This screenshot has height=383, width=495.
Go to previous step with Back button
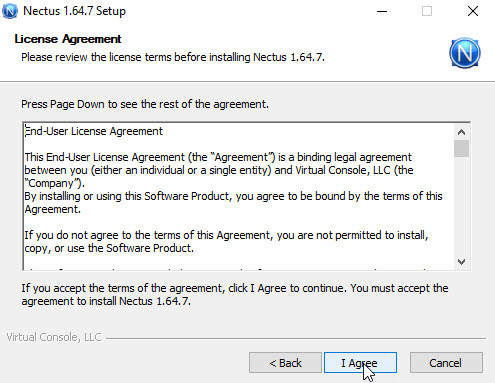point(285,363)
